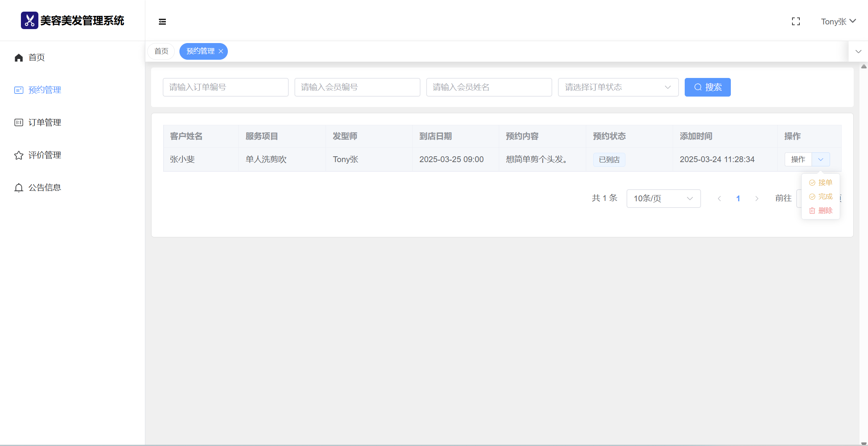Close the 预约管理 tab with X
Viewport: 868px width, 446px height.
221,51
